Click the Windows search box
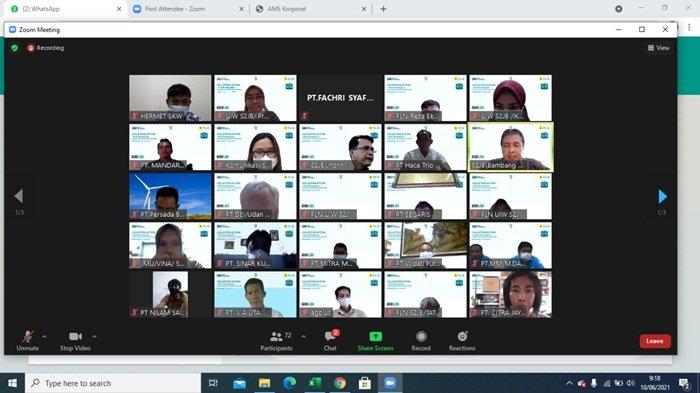This screenshot has height=393, width=700. pyautogui.click(x=113, y=383)
